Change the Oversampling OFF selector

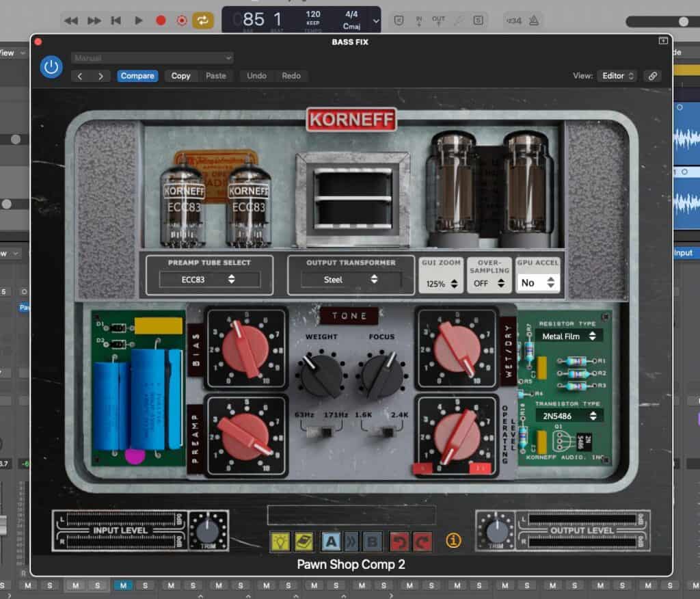(x=489, y=283)
